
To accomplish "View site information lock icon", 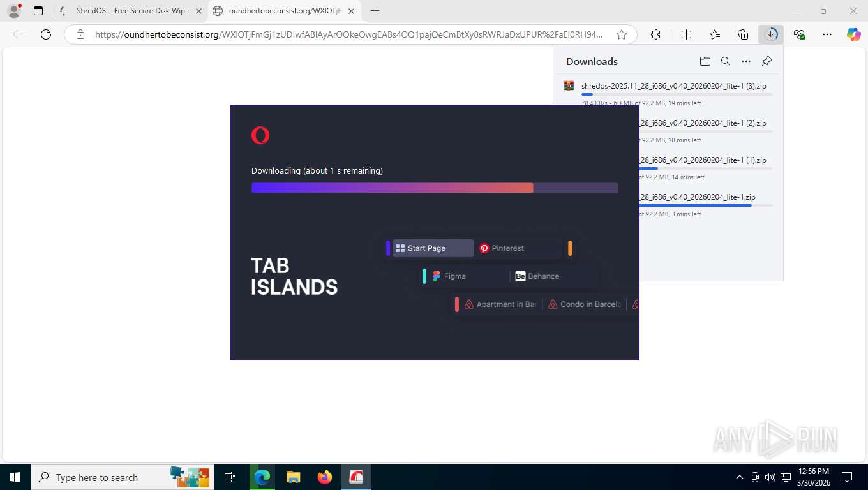I will (80, 34).
